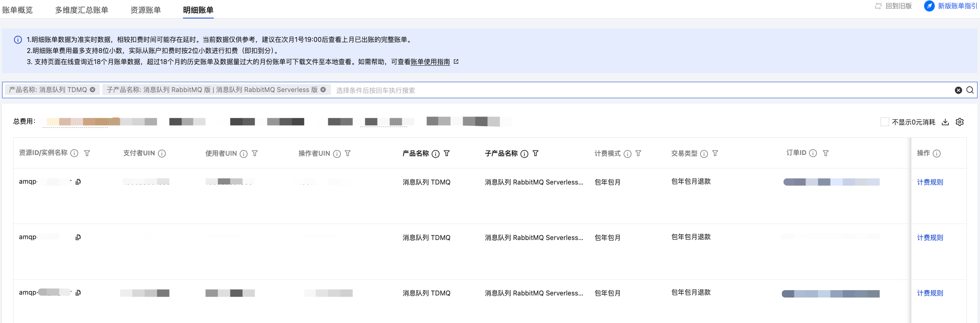Show info tooltip for 计费模式 column
This screenshot has width=980, height=323.
(628, 154)
